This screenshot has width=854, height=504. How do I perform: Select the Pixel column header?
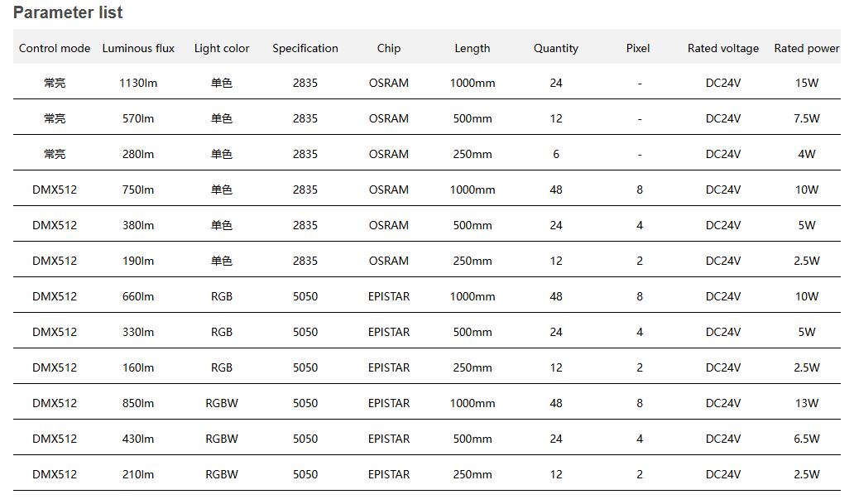638,48
